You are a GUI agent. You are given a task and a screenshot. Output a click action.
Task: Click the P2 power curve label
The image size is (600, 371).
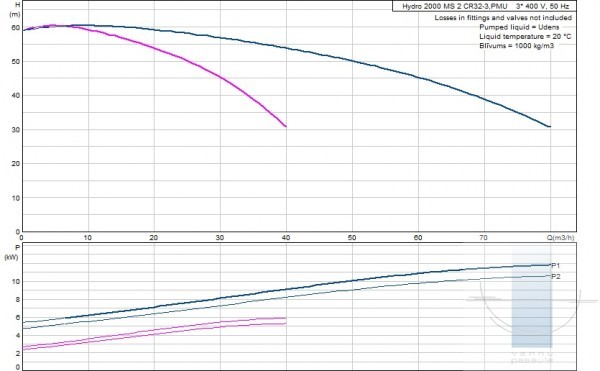click(556, 276)
